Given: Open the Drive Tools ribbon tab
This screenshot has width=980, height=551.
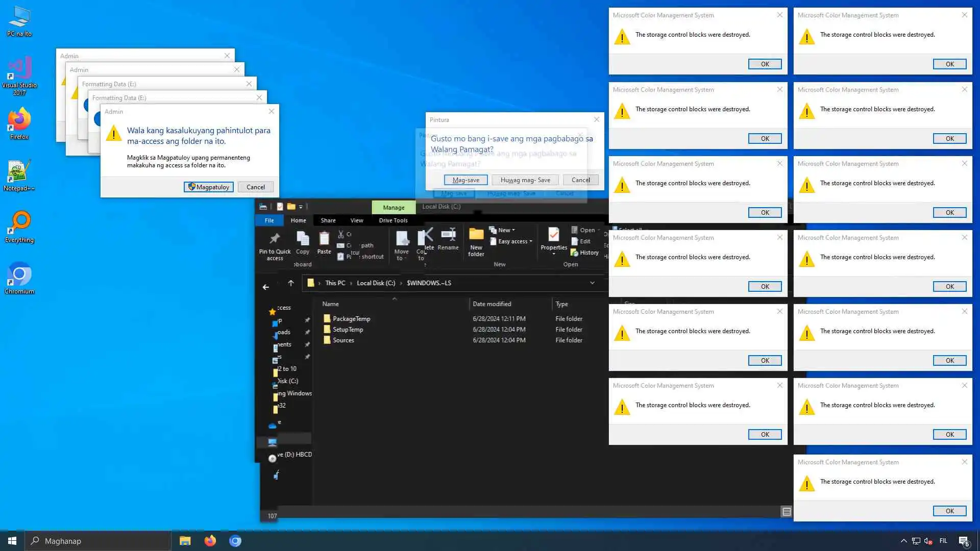Looking at the screenshot, I should point(393,220).
